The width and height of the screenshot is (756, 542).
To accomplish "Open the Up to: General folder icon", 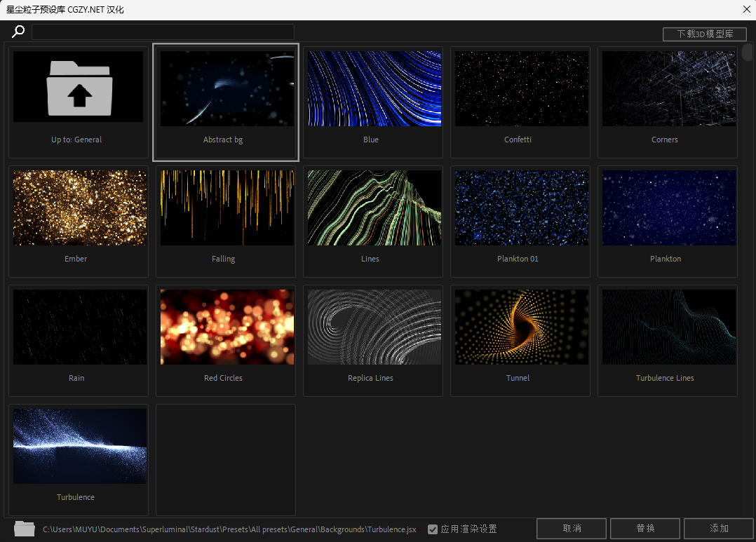I will (x=79, y=88).
